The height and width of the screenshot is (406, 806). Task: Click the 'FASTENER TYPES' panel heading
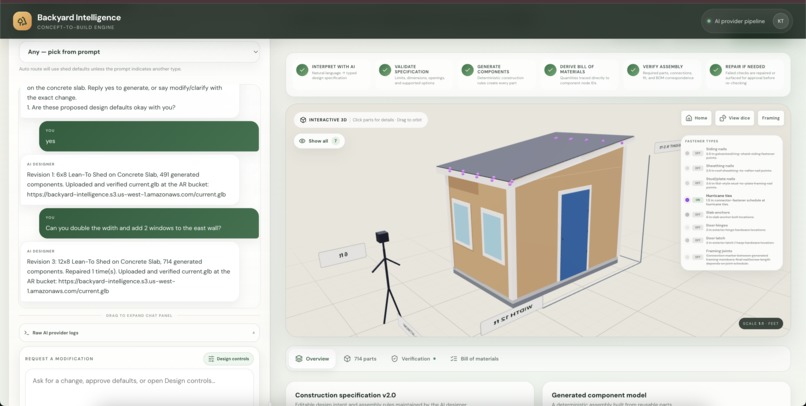coord(702,141)
